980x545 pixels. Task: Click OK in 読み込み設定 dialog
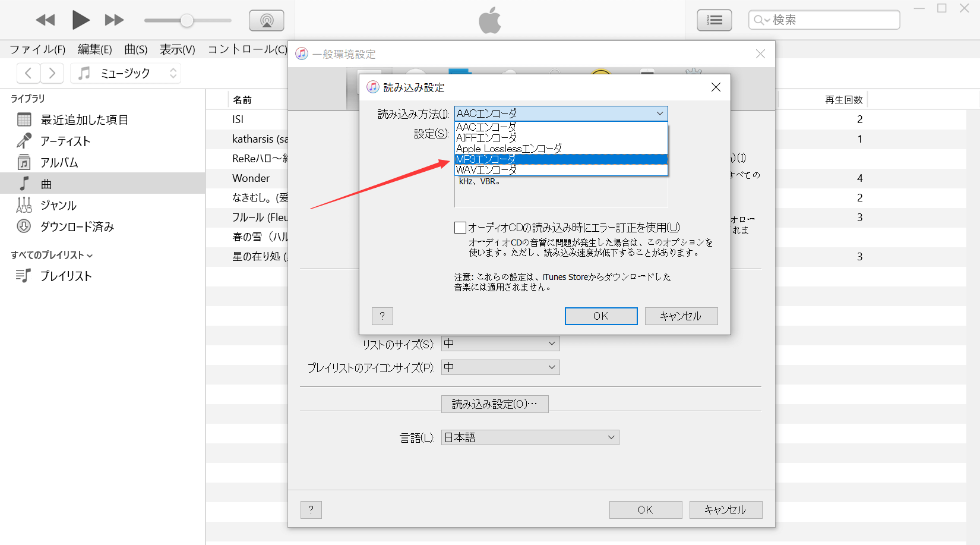(x=601, y=316)
